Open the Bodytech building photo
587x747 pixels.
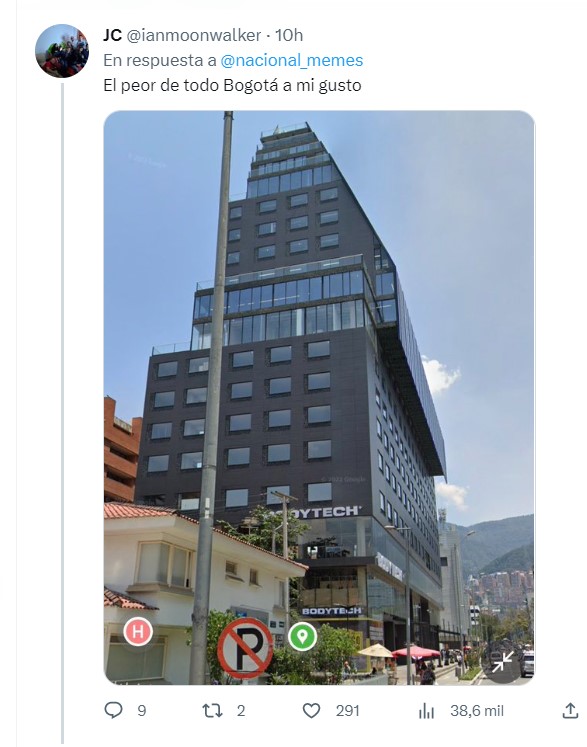(319, 398)
